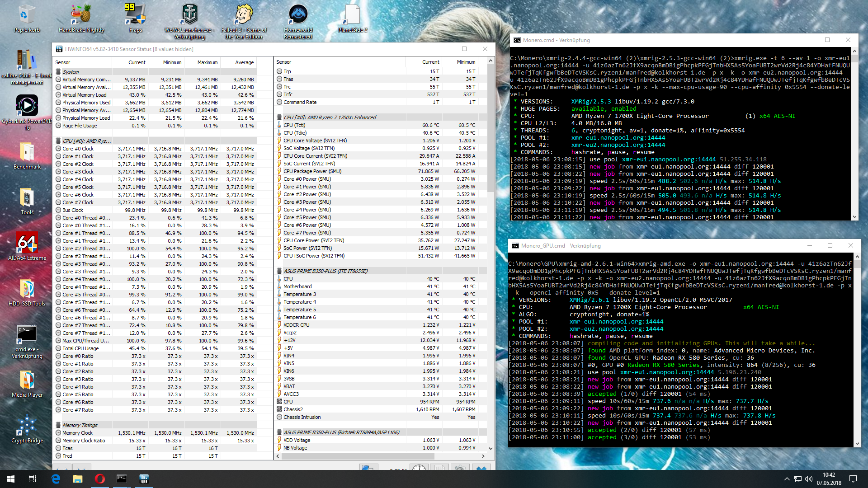Click the right sensor pane scroll-down arrow

(491, 448)
